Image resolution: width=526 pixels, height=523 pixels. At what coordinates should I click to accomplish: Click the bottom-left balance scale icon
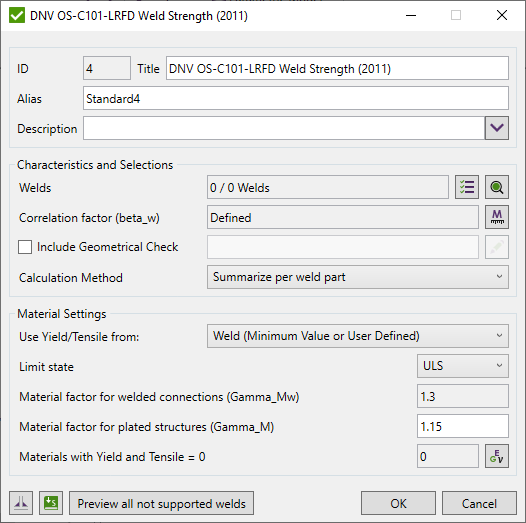point(21,503)
